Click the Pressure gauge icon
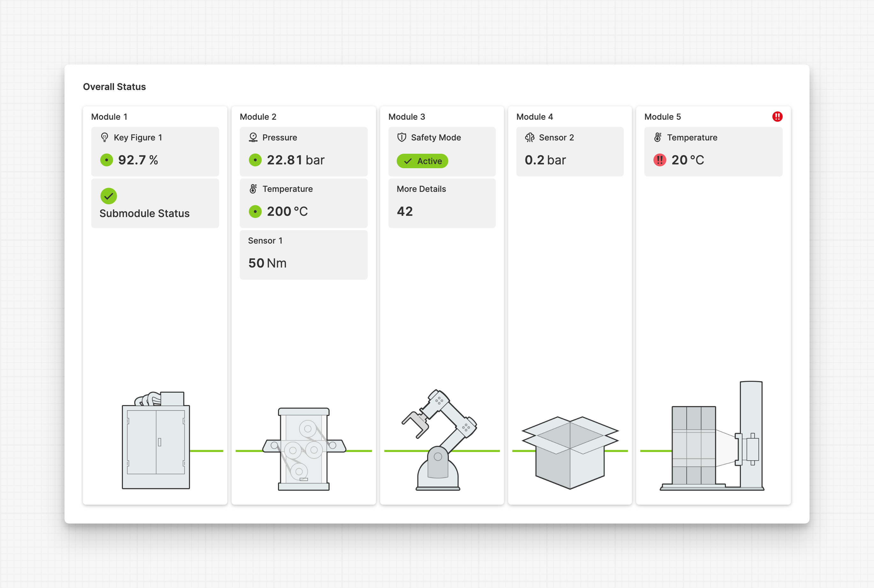Viewport: 874px width, 588px height. pyautogui.click(x=253, y=137)
